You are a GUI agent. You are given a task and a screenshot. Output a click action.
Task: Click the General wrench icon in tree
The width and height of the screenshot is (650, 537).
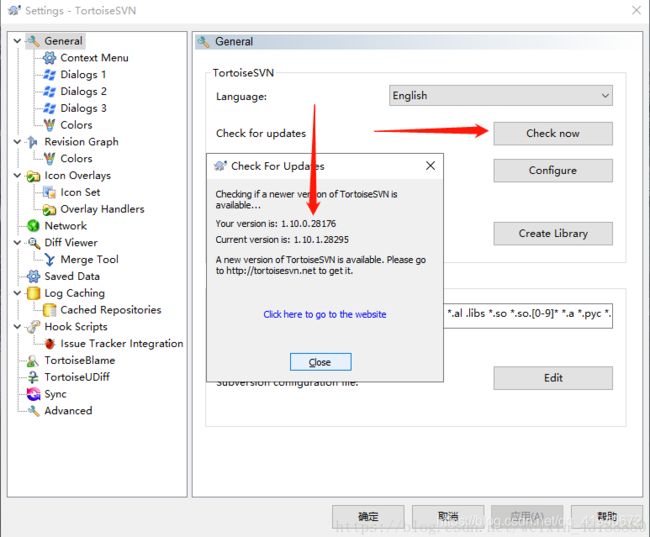pyautogui.click(x=33, y=41)
